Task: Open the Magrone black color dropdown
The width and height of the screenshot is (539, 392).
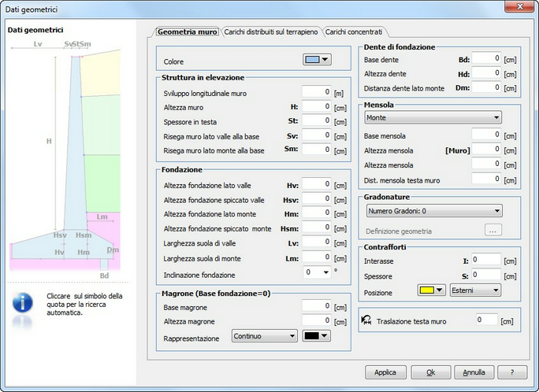Action: pyautogui.click(x=317, y=335)
